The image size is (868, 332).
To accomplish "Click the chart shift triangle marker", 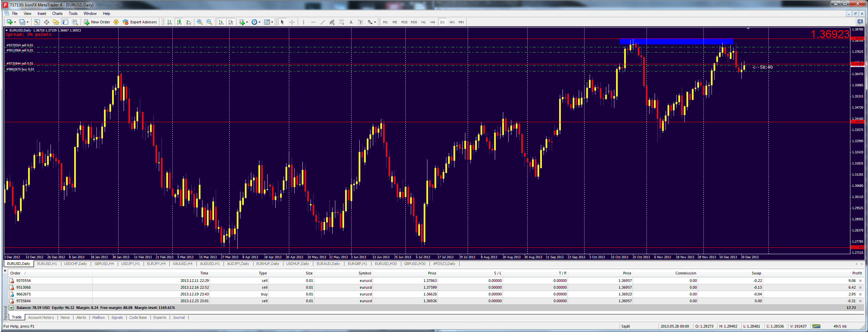I will 748,29.
